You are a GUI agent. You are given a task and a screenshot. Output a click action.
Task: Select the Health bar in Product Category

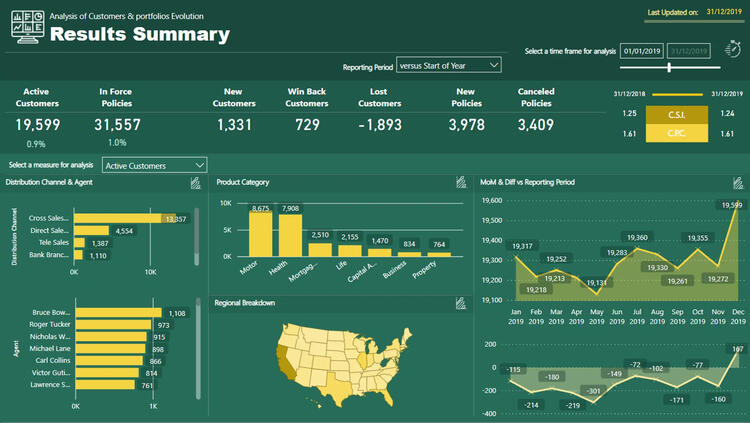pos(290,235)
